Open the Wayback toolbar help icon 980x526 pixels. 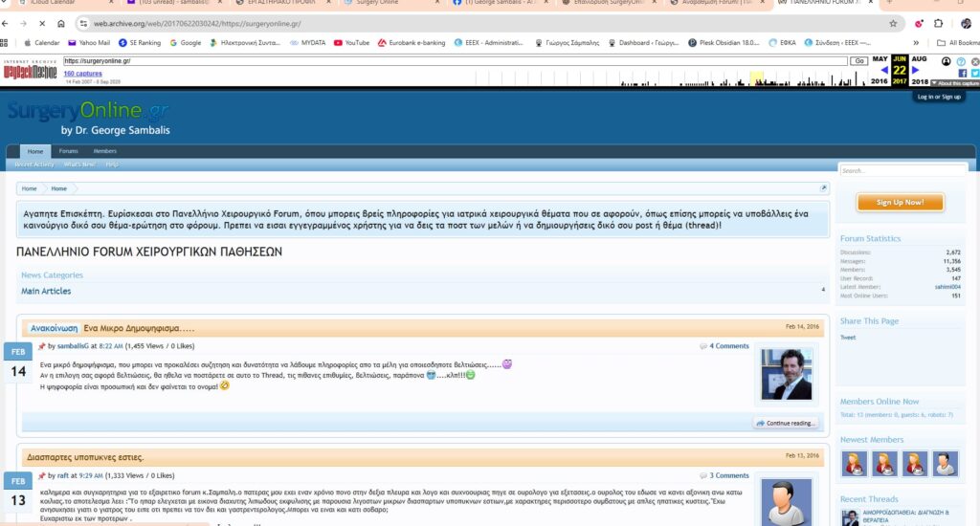(x=962, y=61)
